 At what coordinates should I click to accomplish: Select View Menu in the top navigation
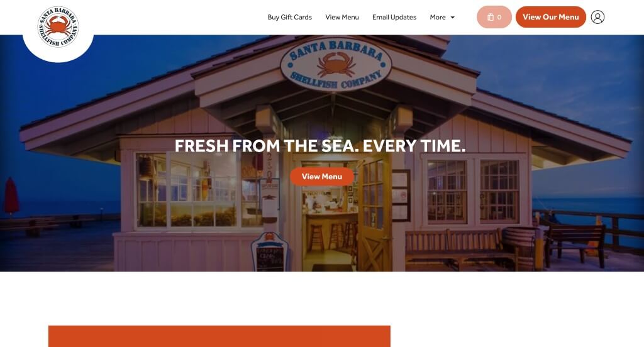pos(342,17)
